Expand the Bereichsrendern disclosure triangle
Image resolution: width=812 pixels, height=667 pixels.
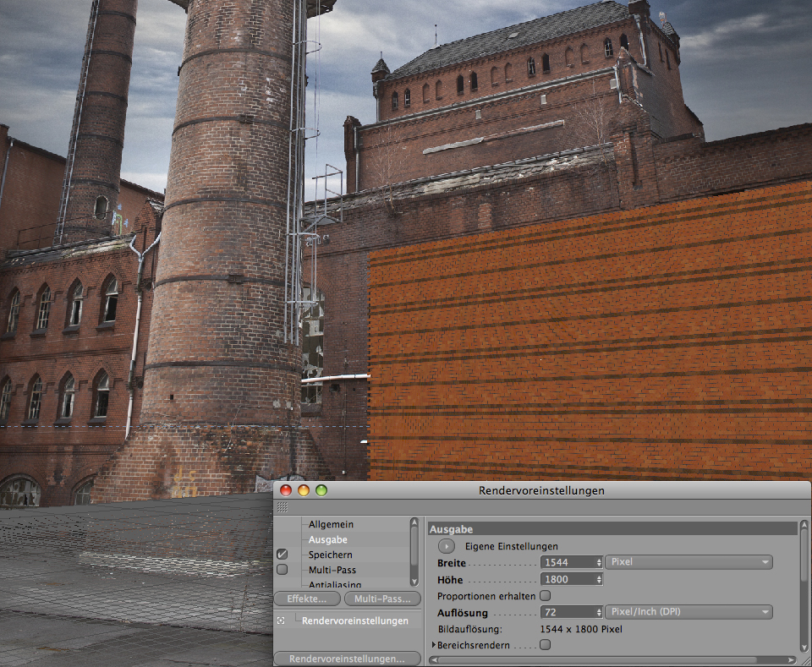[434, 645]
